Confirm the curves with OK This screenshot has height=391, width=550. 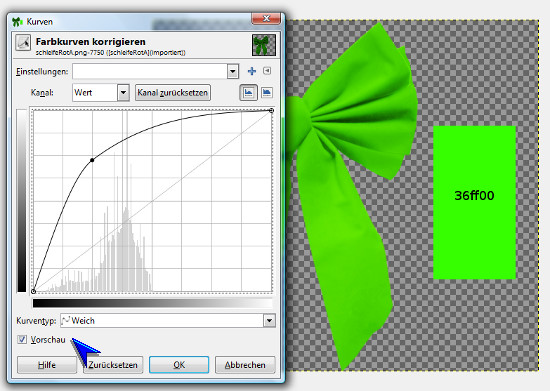[179, 365]
